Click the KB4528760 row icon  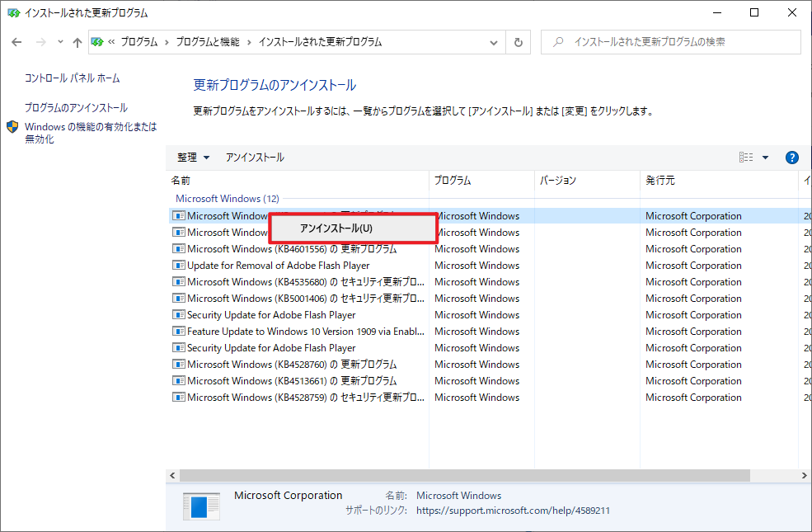pos(179,365)
